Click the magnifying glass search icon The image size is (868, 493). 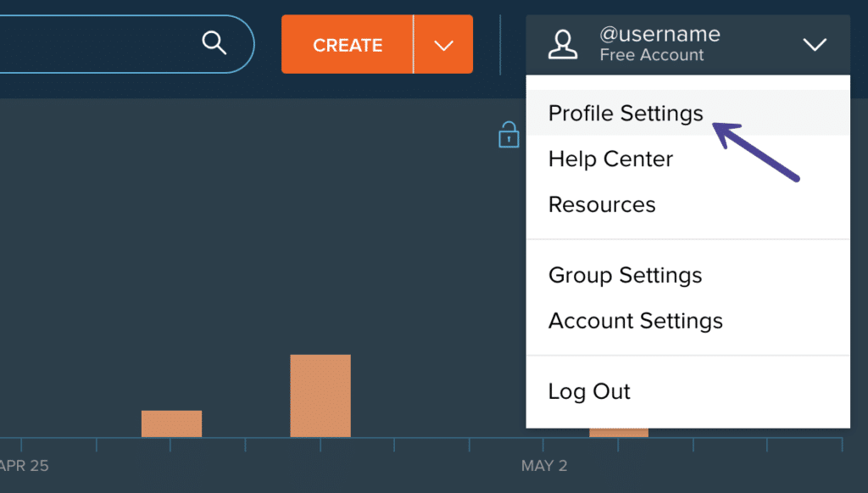(214, 43)
